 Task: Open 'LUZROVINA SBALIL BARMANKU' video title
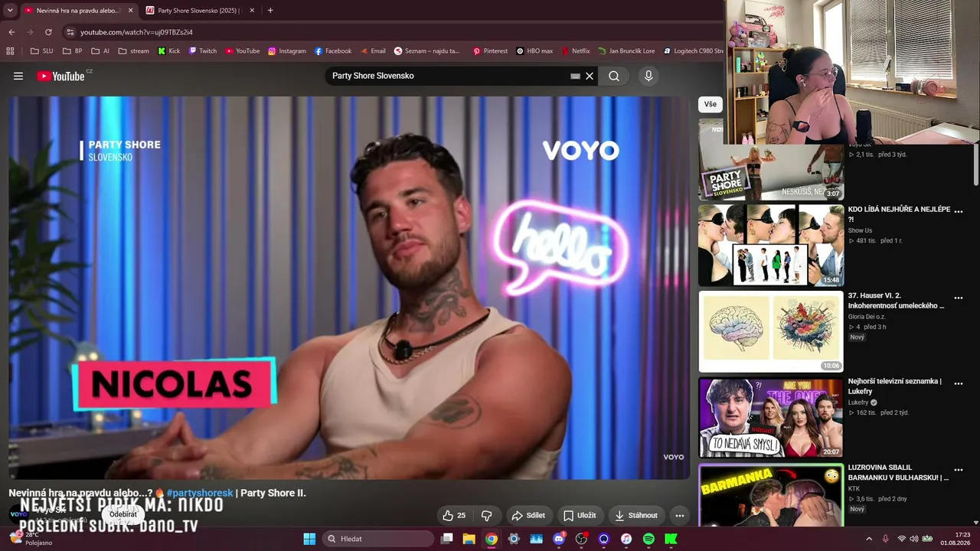click(898, 472)
